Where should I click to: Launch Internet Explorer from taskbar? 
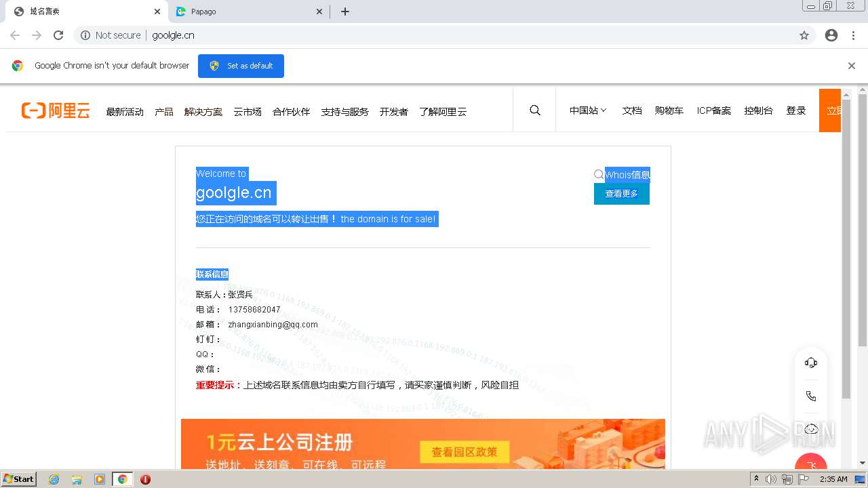pyautogui.click(x=54, y=479)
